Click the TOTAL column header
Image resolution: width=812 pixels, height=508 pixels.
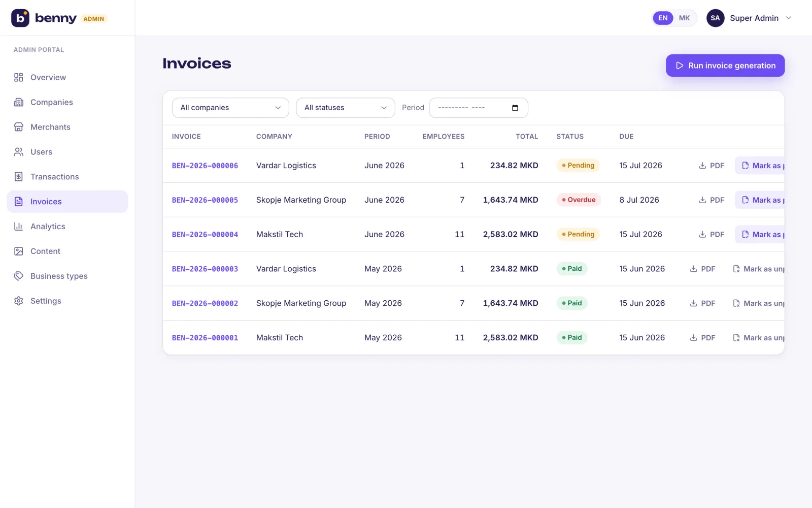(x=527, y=137)
